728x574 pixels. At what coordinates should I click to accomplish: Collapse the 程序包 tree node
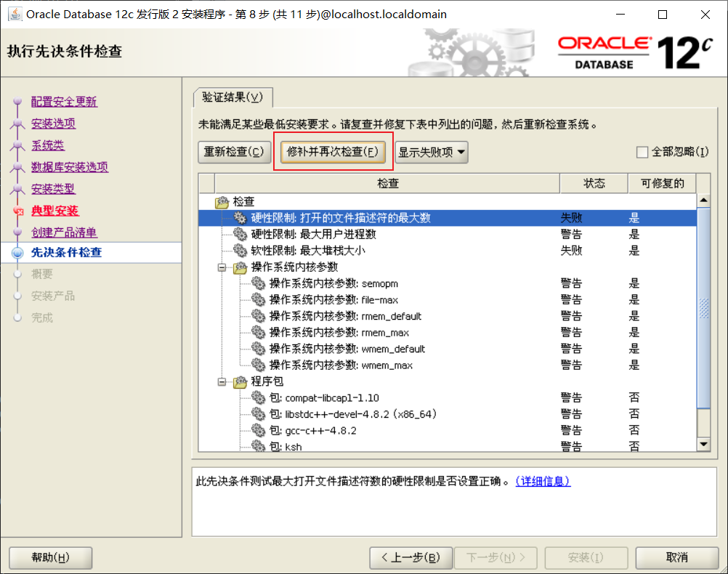222,381
